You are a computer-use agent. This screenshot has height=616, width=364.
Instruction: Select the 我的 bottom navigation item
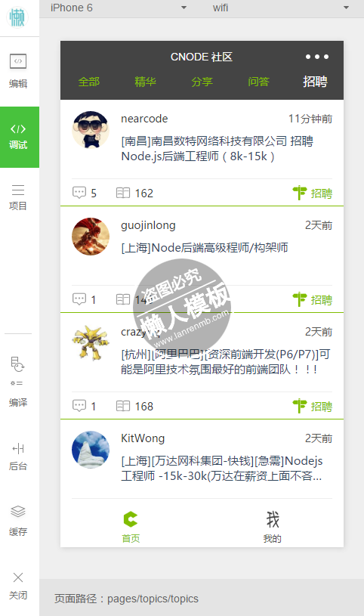point(272,528)
